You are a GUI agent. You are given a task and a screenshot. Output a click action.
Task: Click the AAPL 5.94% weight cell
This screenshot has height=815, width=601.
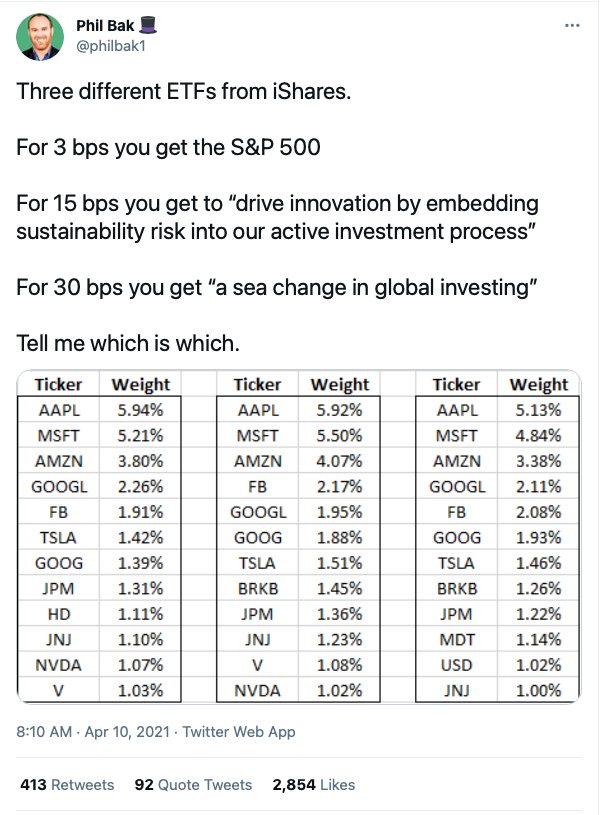tap(140, 410)
